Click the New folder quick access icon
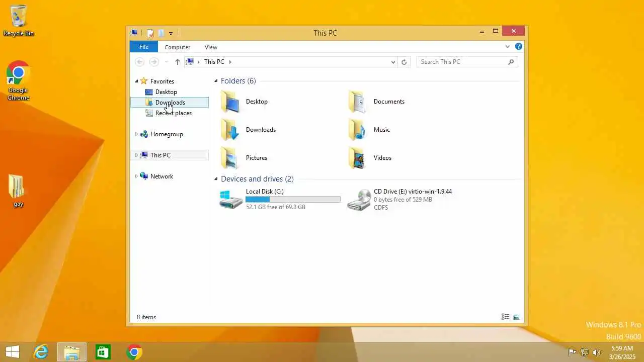The image size is (644, 362). pos(161,33)
